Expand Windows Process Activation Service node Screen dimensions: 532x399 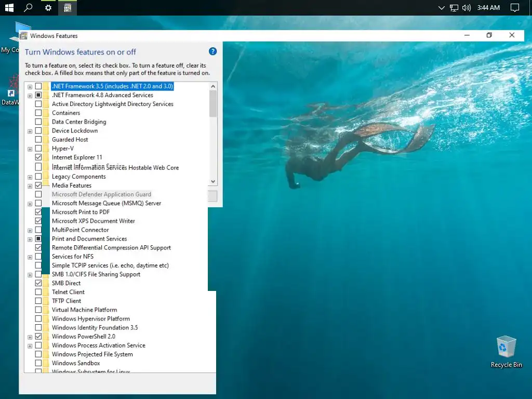(30, 346)
